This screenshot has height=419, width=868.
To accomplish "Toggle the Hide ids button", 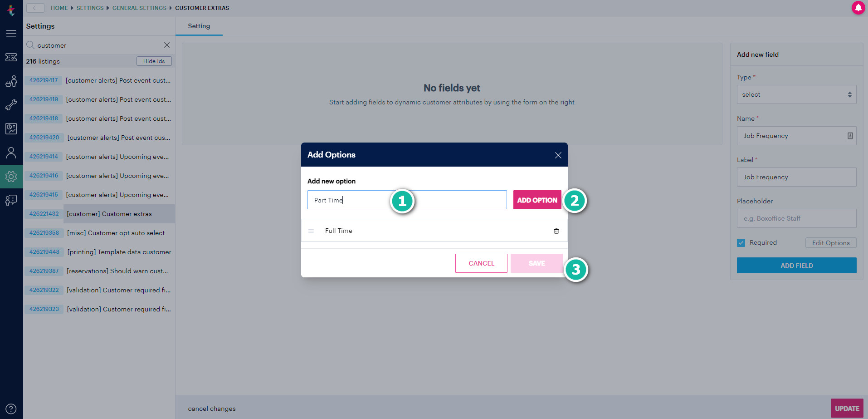I will 154,61.
